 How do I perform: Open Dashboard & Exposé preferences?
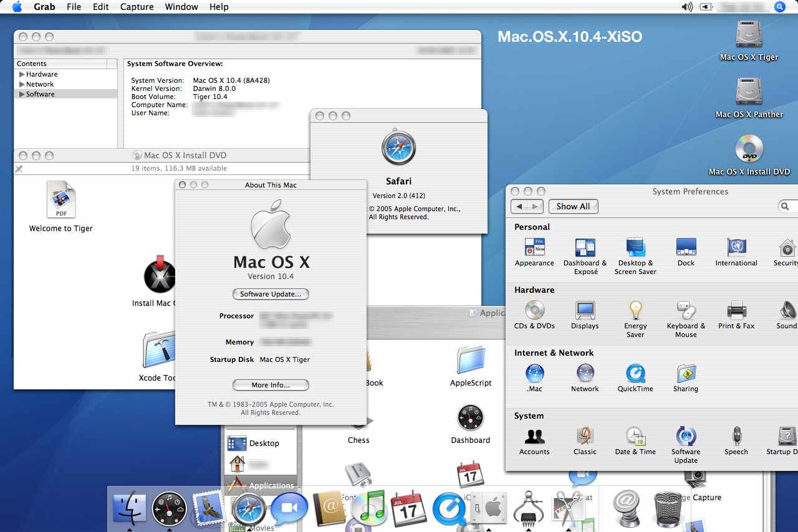click(x=585, y=257)
